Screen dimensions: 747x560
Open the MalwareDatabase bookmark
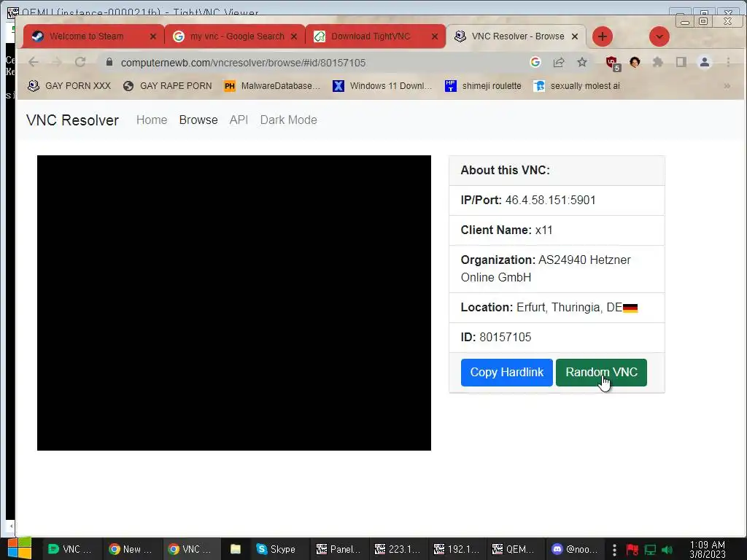coord(272,86)
